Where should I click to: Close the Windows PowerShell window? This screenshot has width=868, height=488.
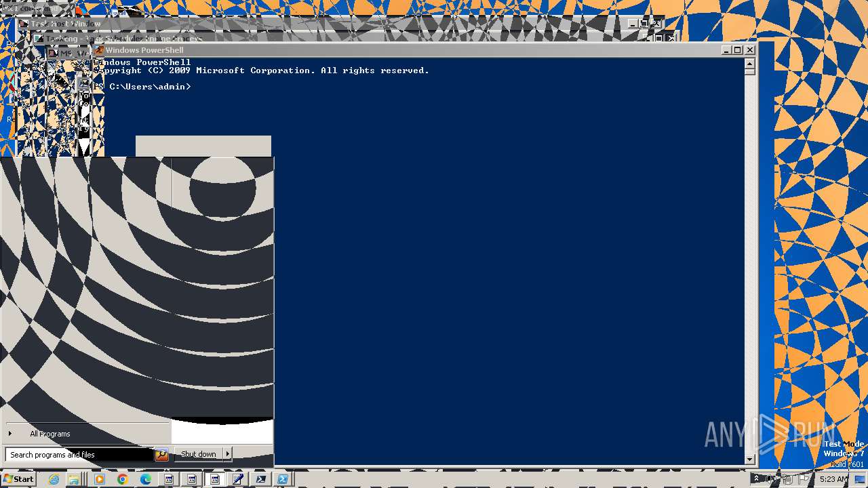(x=749, y=49)
